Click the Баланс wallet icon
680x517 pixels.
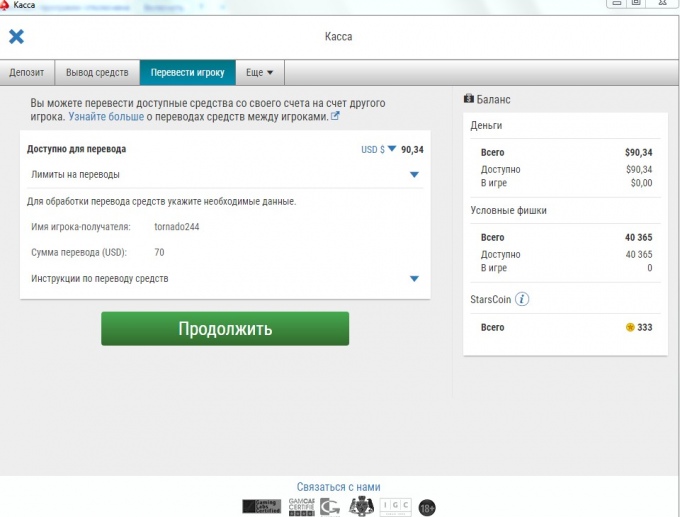(468, 99)
